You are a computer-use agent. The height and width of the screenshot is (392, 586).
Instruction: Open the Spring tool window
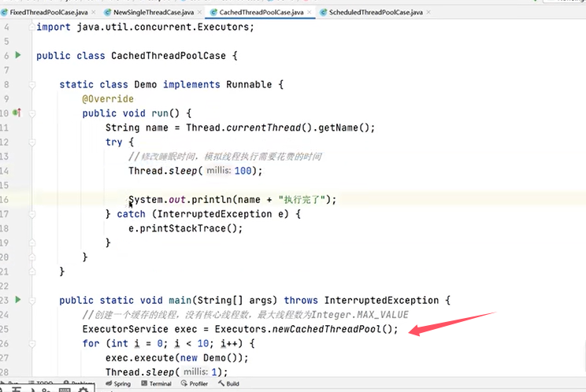pyautogui.click(x=118, y=383)
